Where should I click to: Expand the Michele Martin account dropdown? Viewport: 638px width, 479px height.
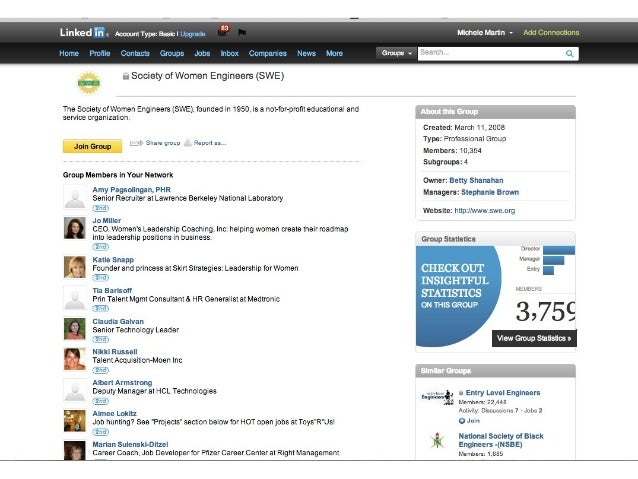point(485,33)
